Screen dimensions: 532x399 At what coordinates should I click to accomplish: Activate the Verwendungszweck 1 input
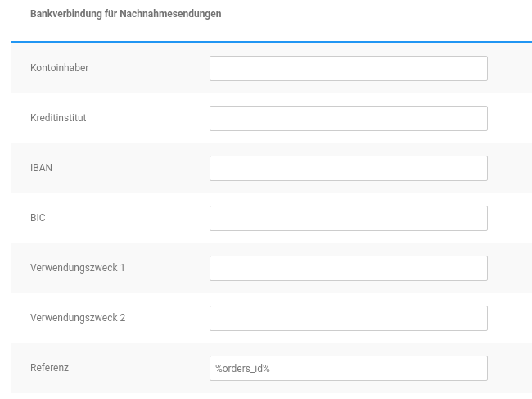[348, 268]
